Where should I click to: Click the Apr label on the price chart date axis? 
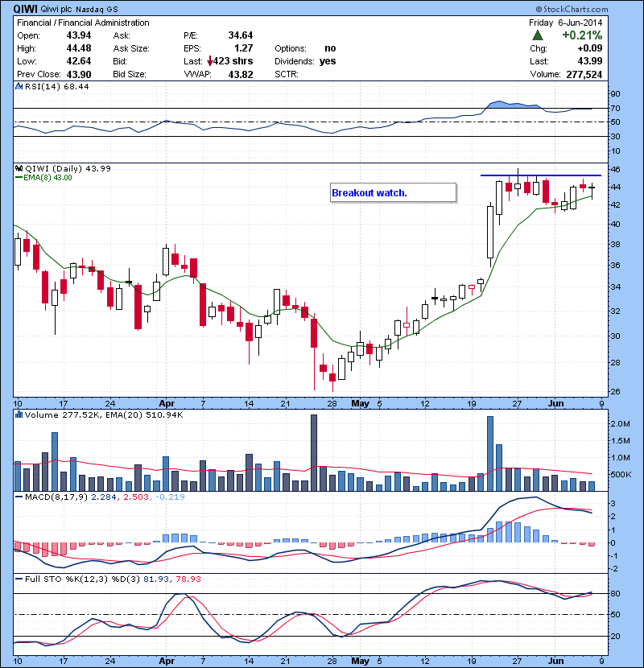point(167,403)
